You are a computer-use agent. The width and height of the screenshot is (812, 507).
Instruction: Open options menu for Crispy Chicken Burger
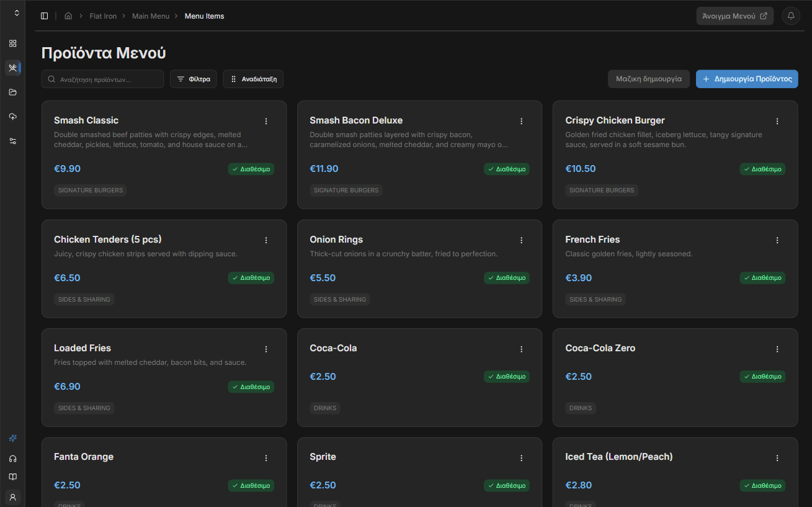[x=777, y=121]
